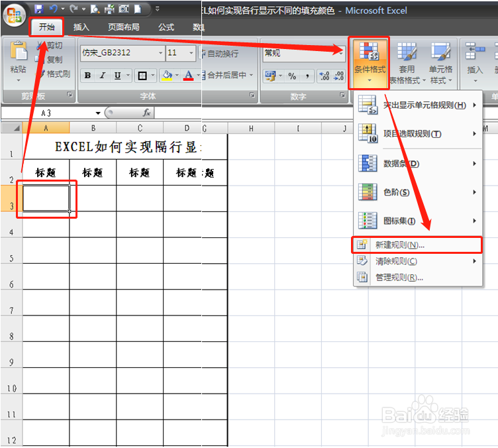Viewport: 498px width, 448px height.
Task: Open 套用表格格式 table format gallery
Action: (407, 62)
